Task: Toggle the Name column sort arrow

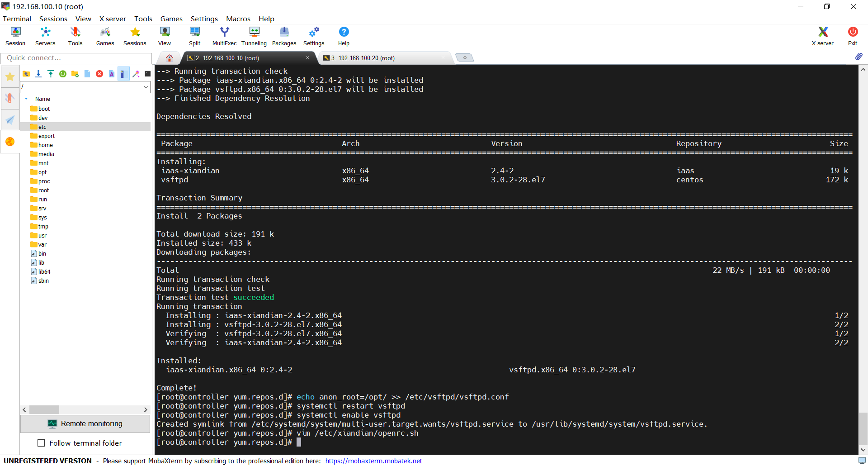Action: point(26,99)
